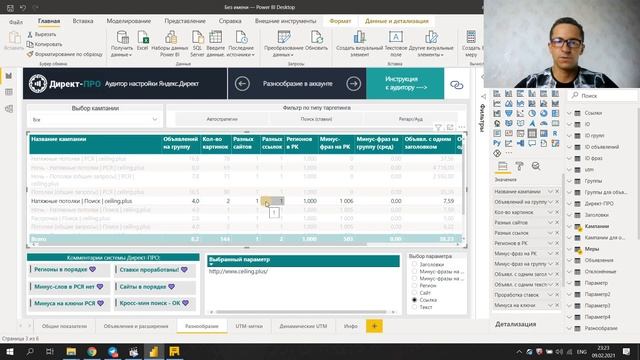
Task: Click the Введите данные icon
Action: [216, 38]
